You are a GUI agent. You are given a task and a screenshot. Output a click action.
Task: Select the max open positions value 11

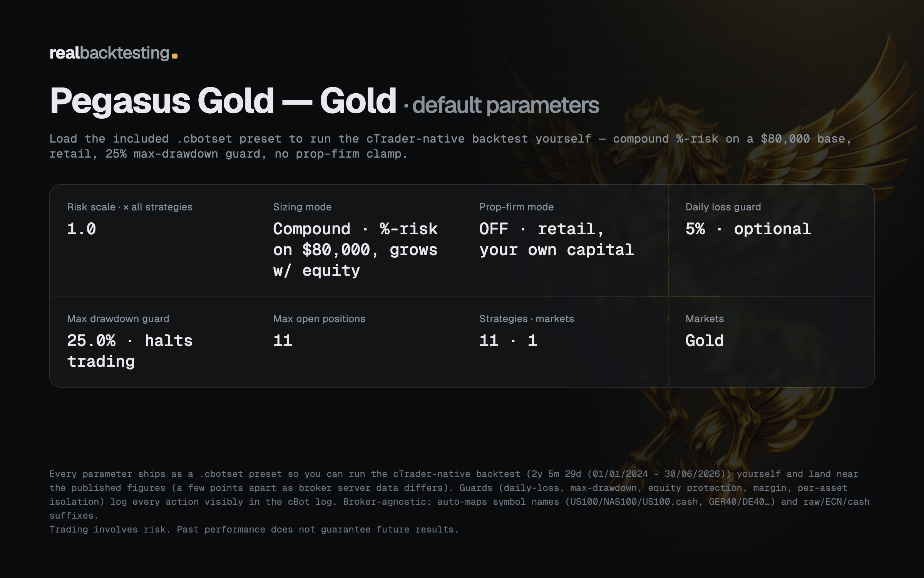(283, 341)
